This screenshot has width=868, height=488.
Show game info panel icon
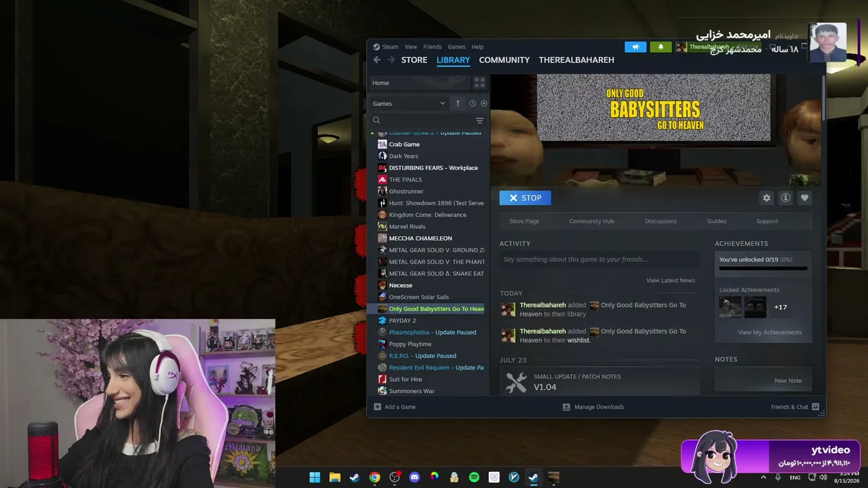coord(785,198)
